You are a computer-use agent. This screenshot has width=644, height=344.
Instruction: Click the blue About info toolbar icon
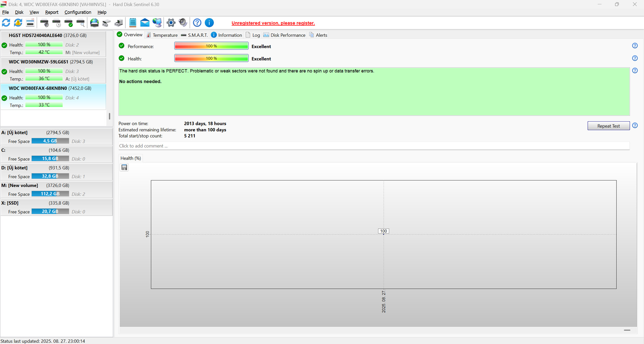click(x=209, y=23)
